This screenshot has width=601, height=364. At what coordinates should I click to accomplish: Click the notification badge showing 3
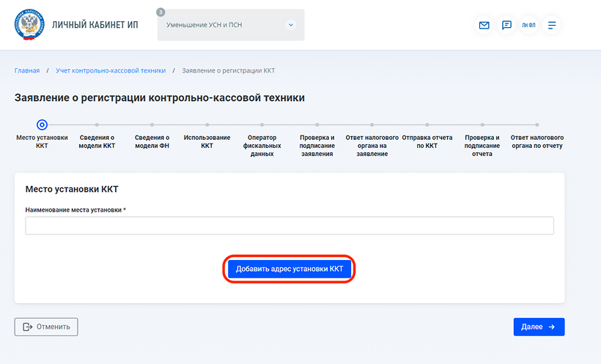point(161,12)
